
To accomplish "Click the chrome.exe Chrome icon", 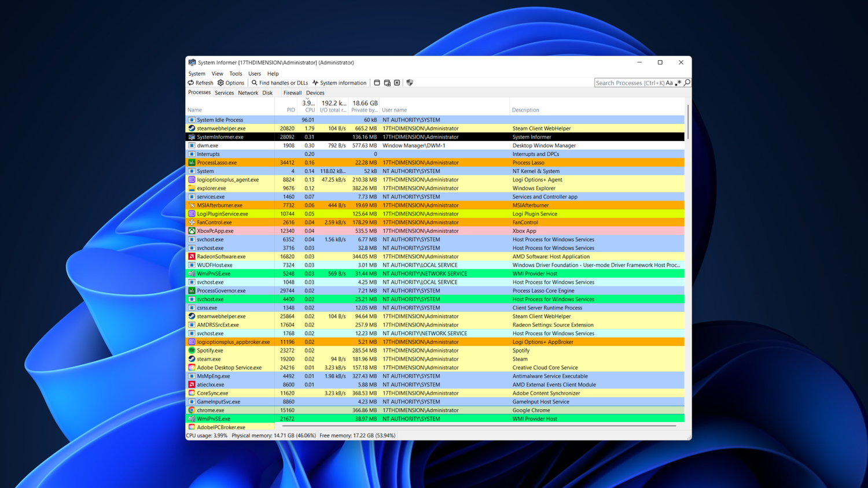I will [x=192, y=410].
